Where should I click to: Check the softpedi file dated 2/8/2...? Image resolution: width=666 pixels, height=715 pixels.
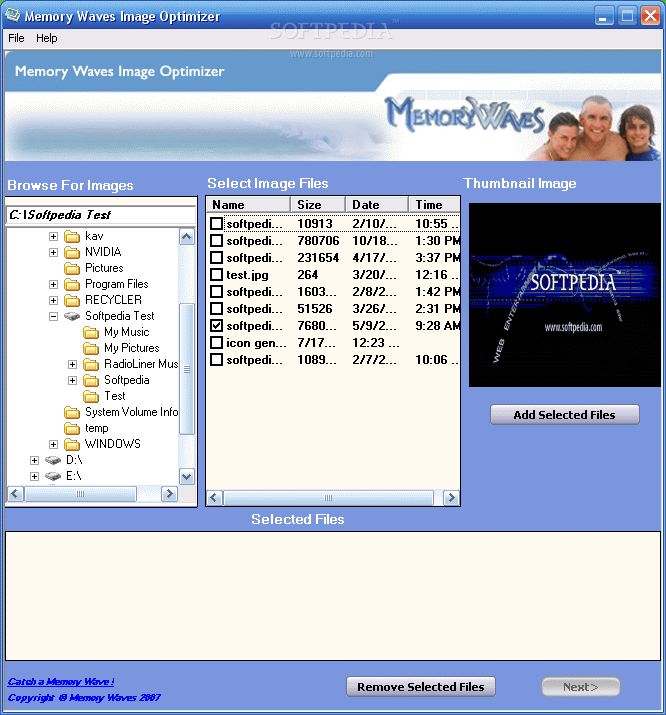tap(217, 291)
